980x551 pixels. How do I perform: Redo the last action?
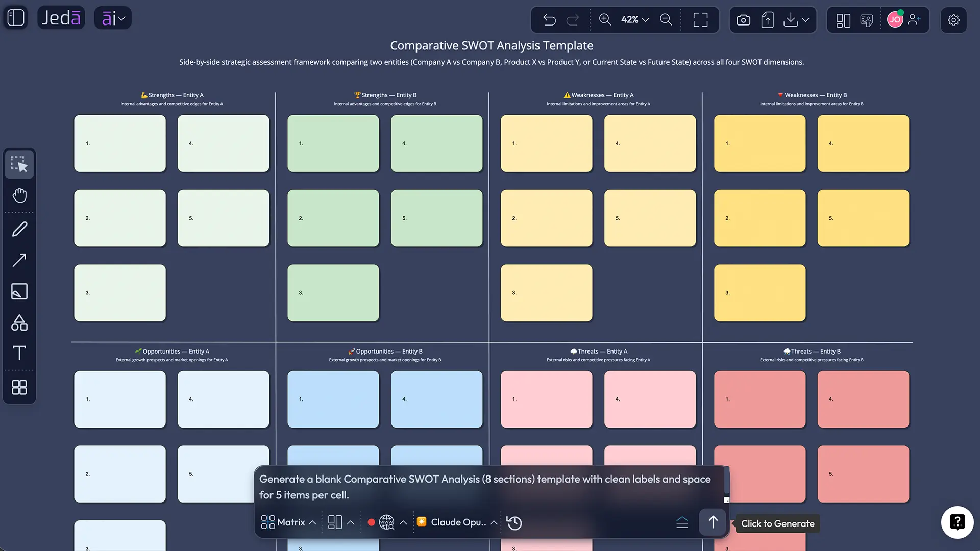573,20
